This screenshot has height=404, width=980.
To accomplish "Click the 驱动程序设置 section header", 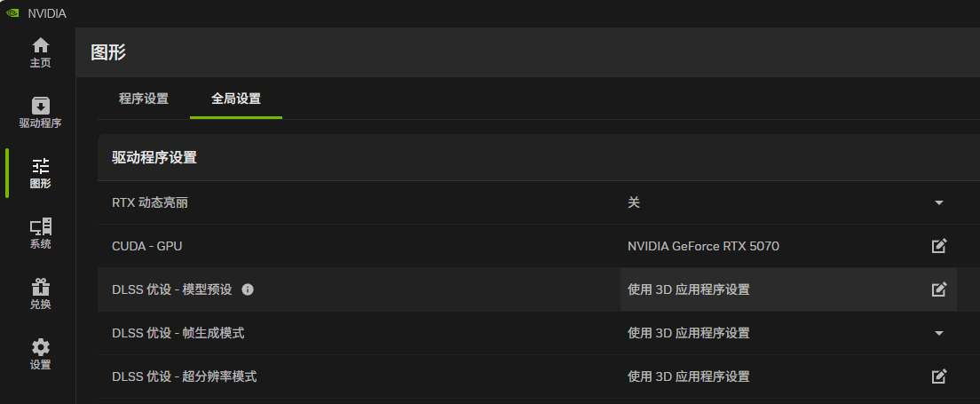I will [x=154, y=158].
